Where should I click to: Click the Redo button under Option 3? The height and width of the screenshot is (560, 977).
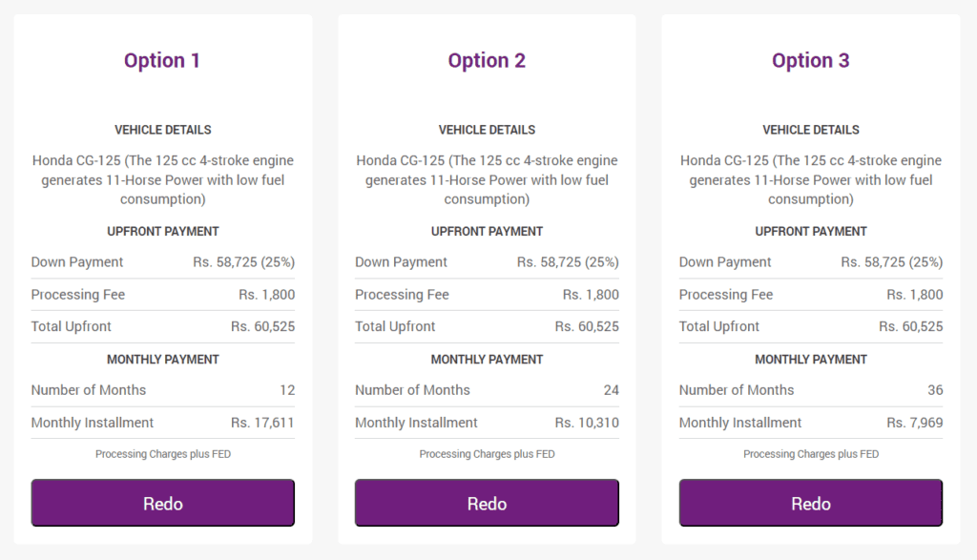point(811,503)
